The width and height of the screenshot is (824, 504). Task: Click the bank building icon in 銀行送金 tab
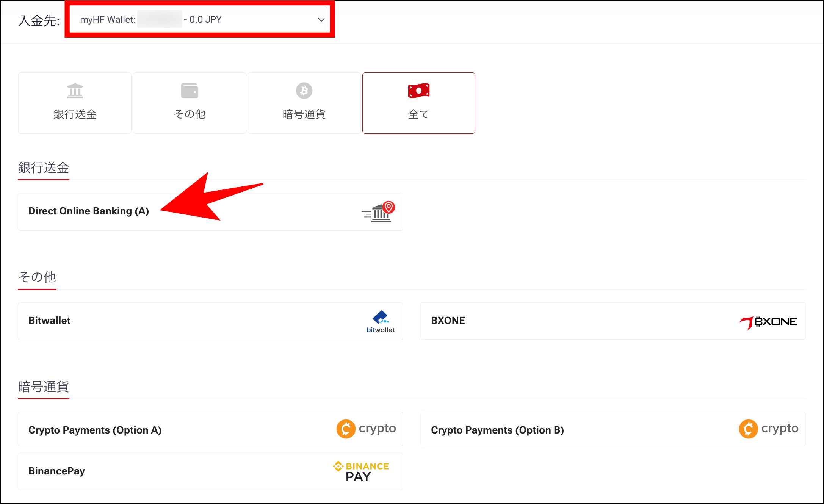[75, 91]
